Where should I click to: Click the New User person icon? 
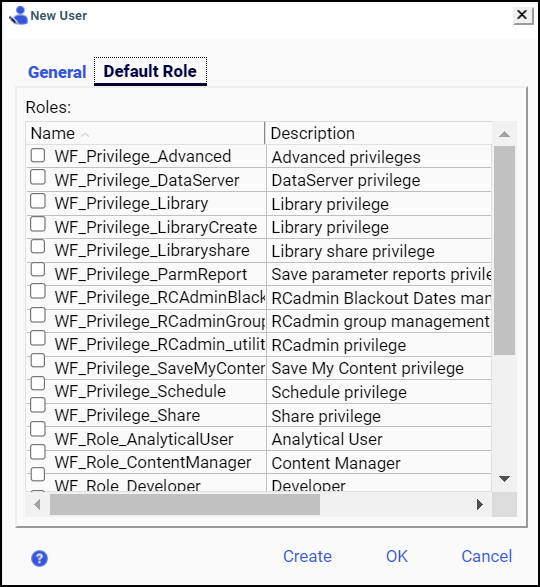pyautogui.click(x=19, y=16)
